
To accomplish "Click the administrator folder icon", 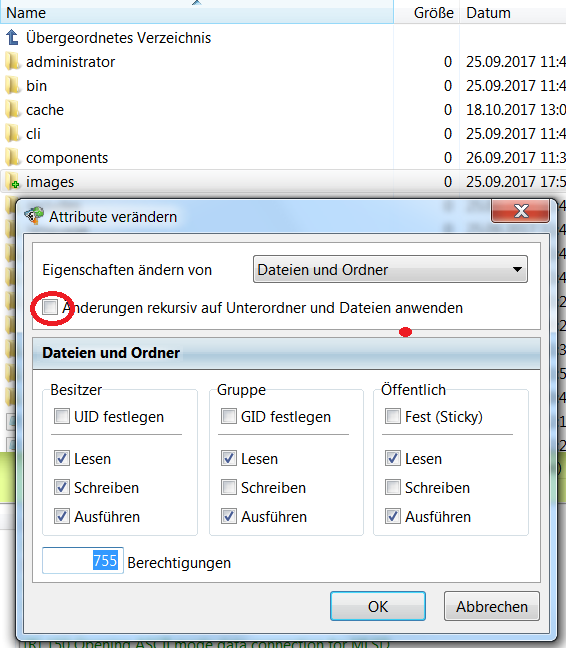I will coord(13,62).
